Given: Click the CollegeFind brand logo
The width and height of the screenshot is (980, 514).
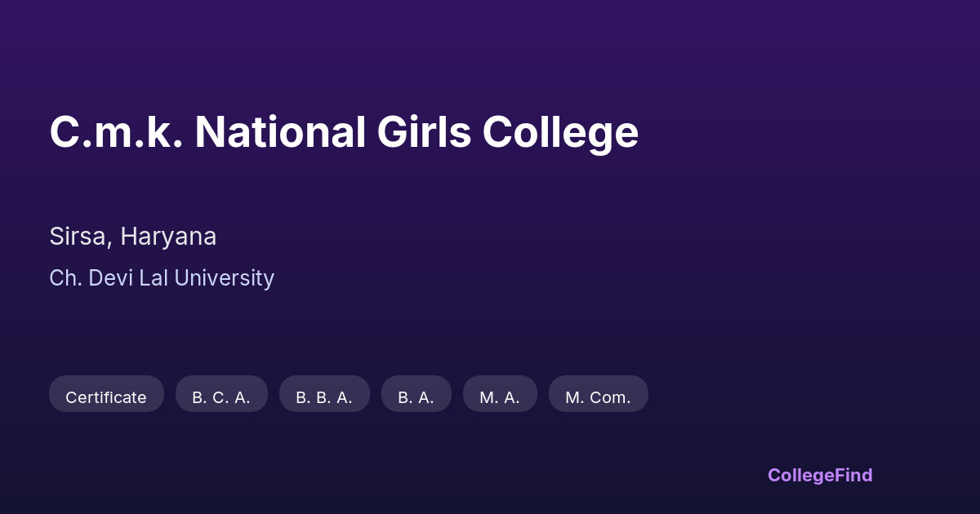Looking at the screenshot, I should click(x=820, y=475).
